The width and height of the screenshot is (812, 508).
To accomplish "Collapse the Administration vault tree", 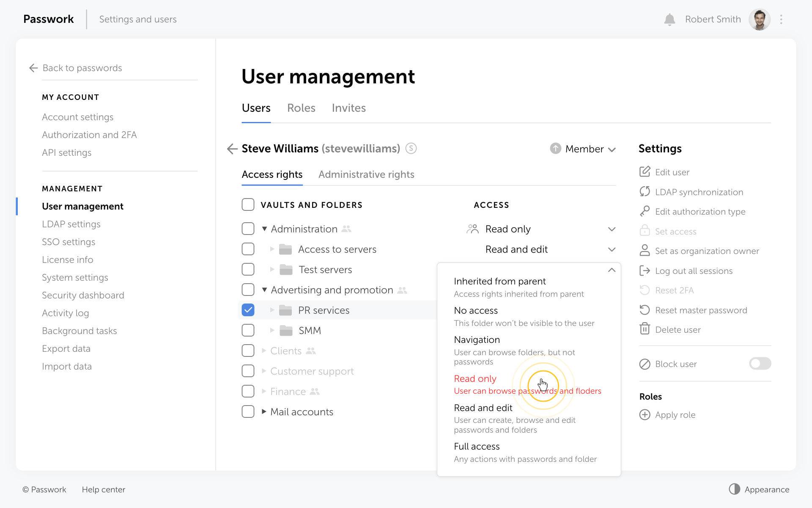I will point(264,229).
